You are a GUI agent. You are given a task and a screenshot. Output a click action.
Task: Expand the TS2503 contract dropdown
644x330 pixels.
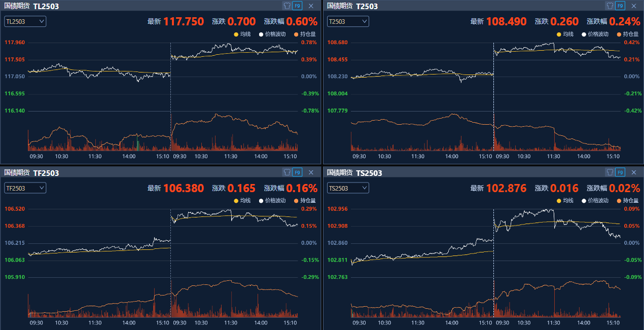pos(348,188)
